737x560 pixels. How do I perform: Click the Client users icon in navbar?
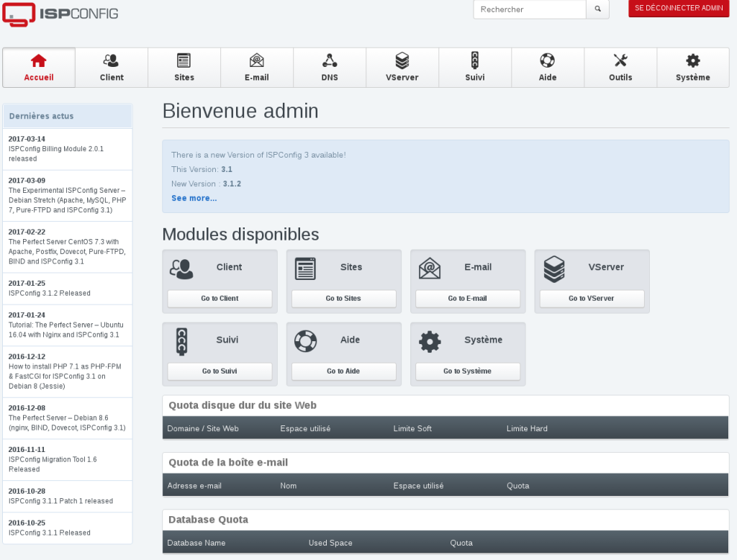(x=112, y=60)
